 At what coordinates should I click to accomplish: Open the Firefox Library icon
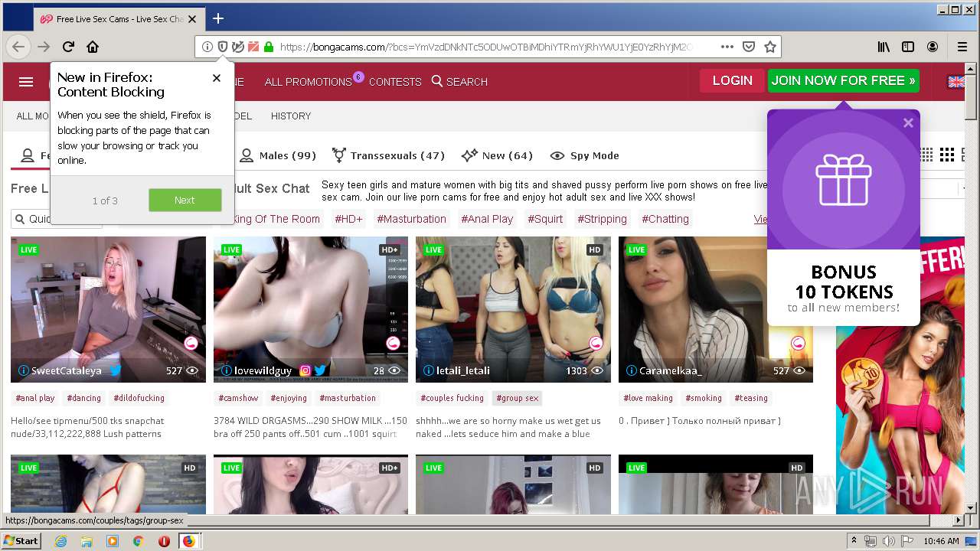click(x=884, y=47)
